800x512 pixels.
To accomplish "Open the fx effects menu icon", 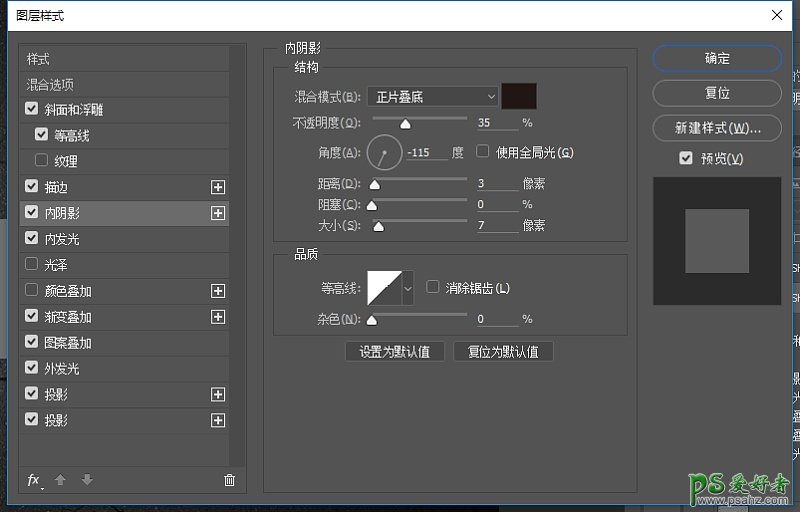I will pos(33,480).
